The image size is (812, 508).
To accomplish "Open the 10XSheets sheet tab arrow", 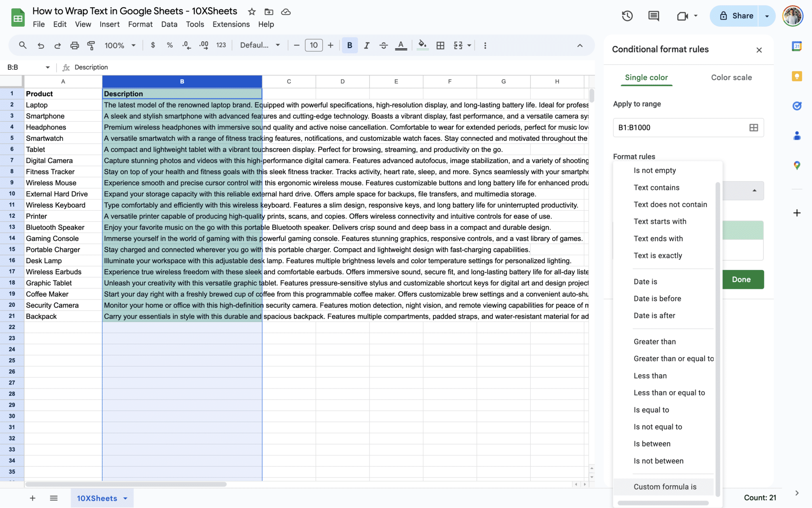I will [x=126, y=498].
